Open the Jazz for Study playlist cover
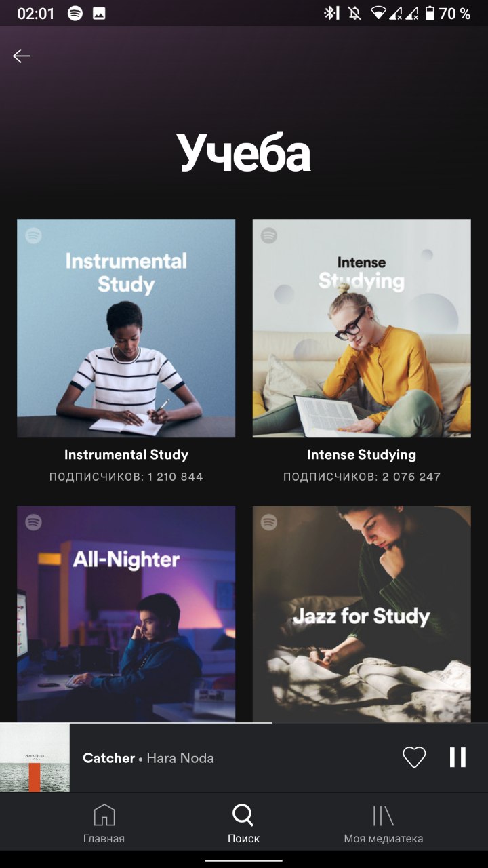Image resolution: width=488 pixels, height=868 pixels. [362, 614]
